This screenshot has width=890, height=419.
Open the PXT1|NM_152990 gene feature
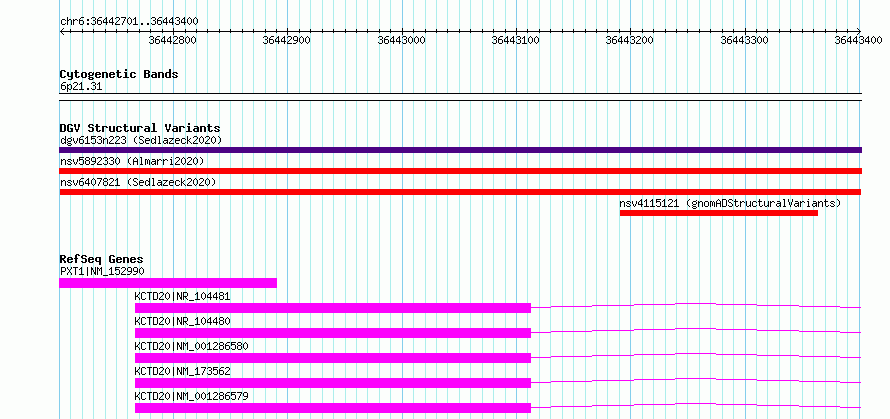pyautogui.click(x=168, y=283)
